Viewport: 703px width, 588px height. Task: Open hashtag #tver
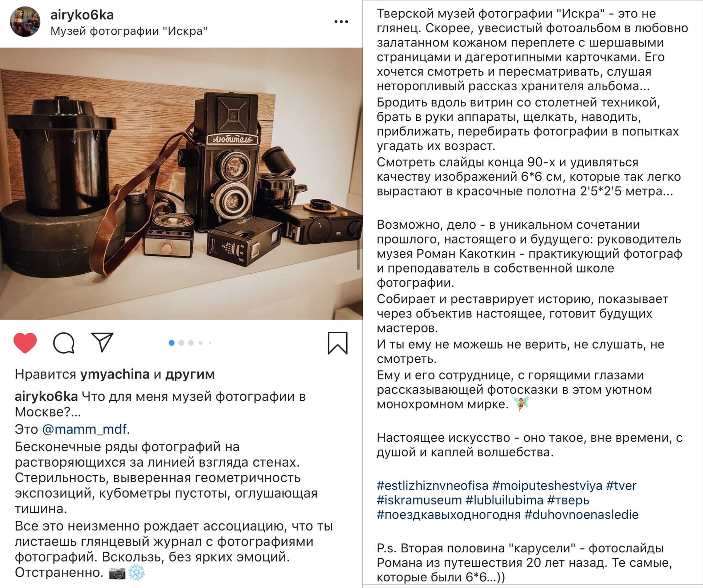pyautogui.click(x=621, y=486)
